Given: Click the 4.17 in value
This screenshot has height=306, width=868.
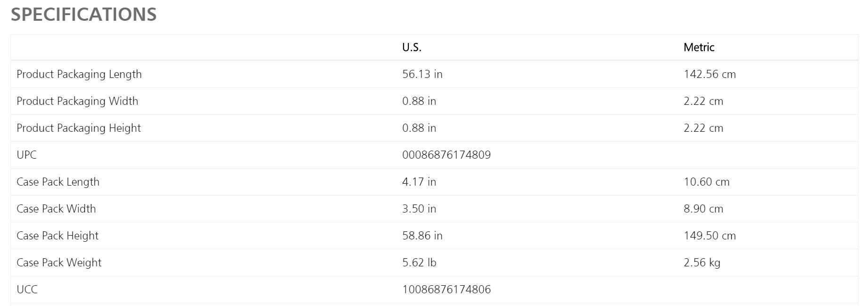Looking at the screenshot, I should 419,182.
